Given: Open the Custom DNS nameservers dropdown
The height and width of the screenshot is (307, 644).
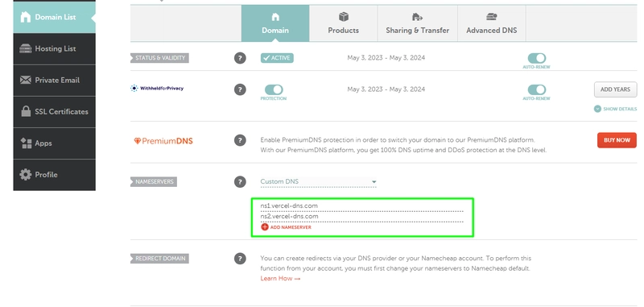Looking at the screenshot, I should tap(318, 181).
